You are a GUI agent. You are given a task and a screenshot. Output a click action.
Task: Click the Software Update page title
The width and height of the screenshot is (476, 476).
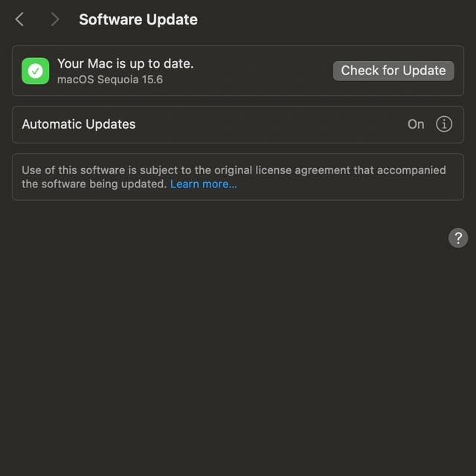tap(138, 19)
